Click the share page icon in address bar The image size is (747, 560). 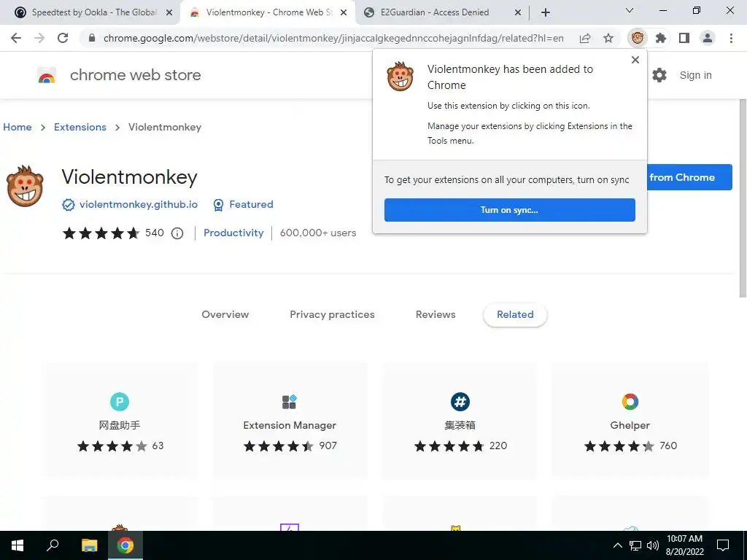click(585, 38)
